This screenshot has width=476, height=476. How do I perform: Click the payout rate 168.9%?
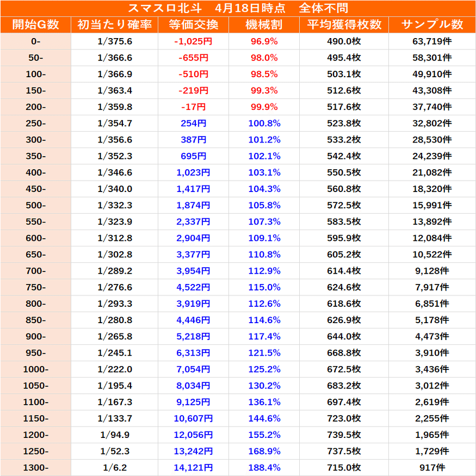click(264, 451)
